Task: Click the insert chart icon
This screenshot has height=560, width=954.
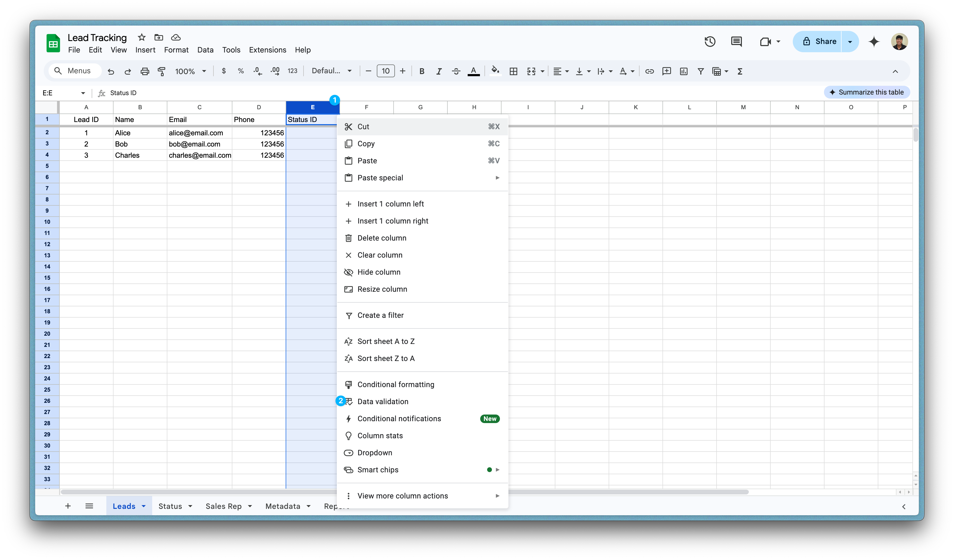Action: pos(683,71)
